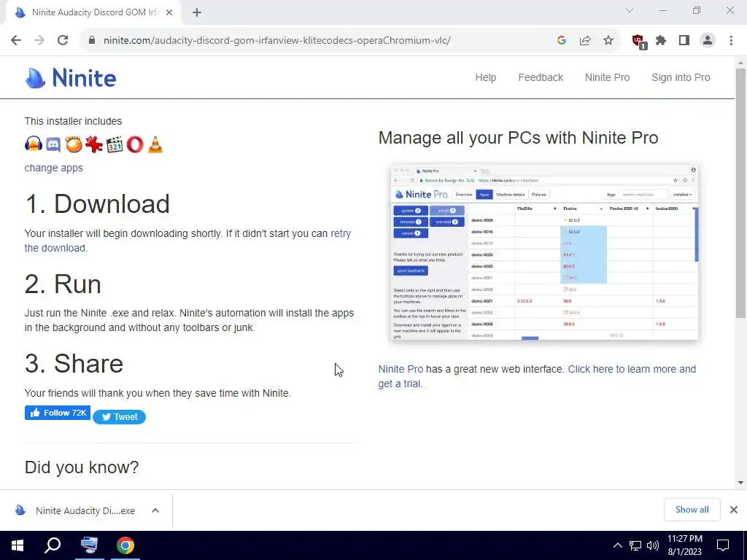This screenshot has height=560, width=747.
Task: Open Windows taskbar search
Action: pos(53,545)
